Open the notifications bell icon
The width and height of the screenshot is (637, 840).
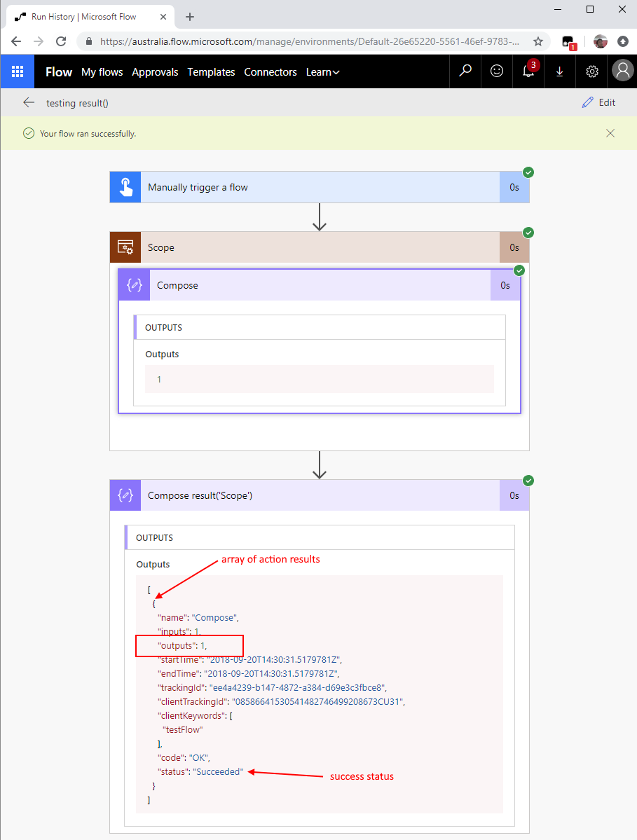[x=528, y=71]
